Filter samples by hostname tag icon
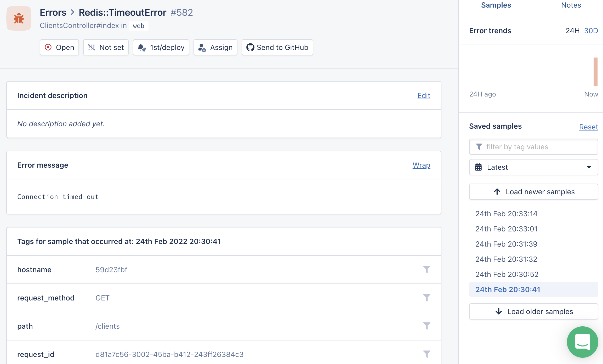 pyautogui.click(x=426, y=269)
